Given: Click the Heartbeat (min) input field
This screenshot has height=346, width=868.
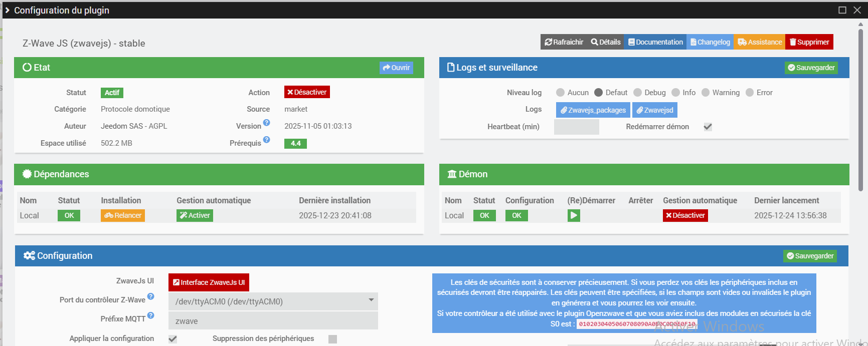Looking at the screenshot, I should pyautogui.click(x=577, y=127).
